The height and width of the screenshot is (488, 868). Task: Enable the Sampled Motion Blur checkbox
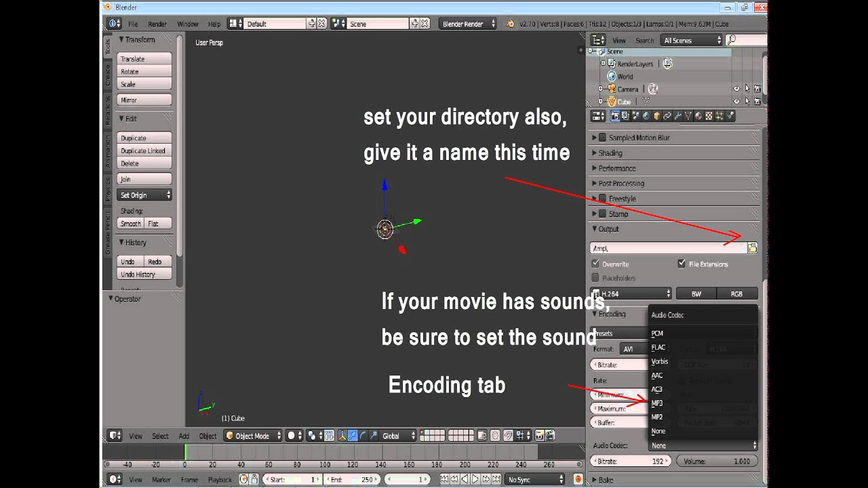click(602, 138)
